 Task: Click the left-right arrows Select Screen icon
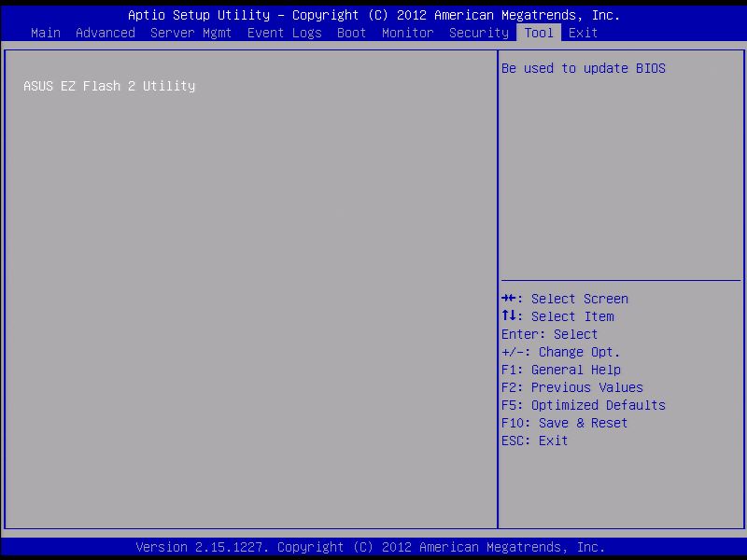click(x=509, y=299)
